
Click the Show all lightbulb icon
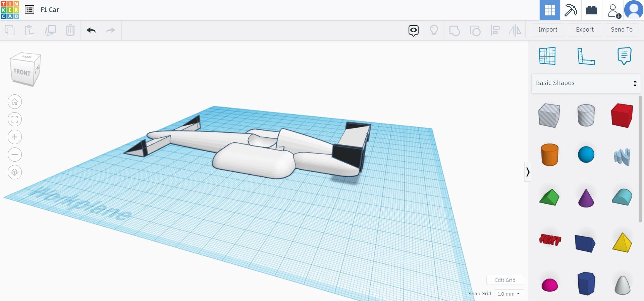tap(434, 31)
